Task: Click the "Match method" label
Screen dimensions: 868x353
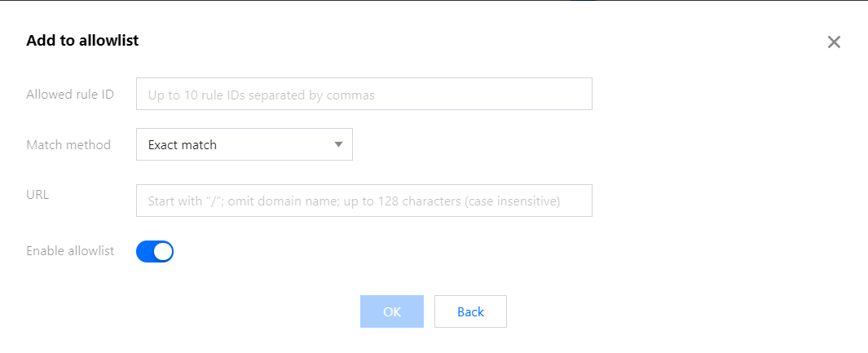Action: click(x=68, y=144)
